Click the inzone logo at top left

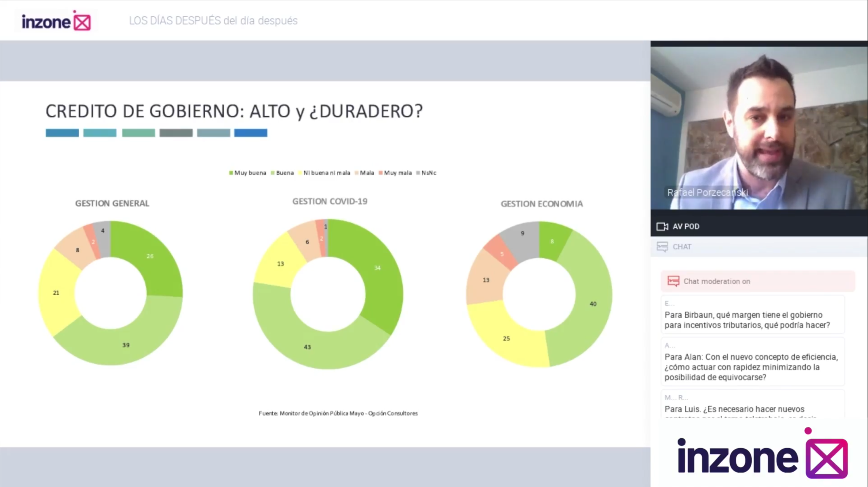56,21
